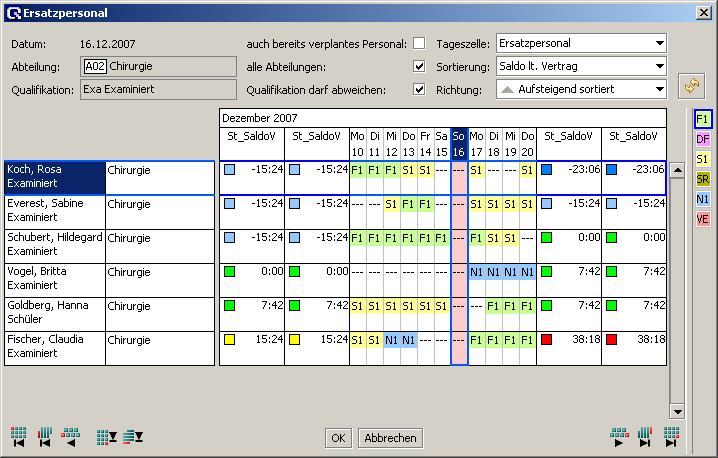Click the orange refresh arrows icon

pos(689,87)
